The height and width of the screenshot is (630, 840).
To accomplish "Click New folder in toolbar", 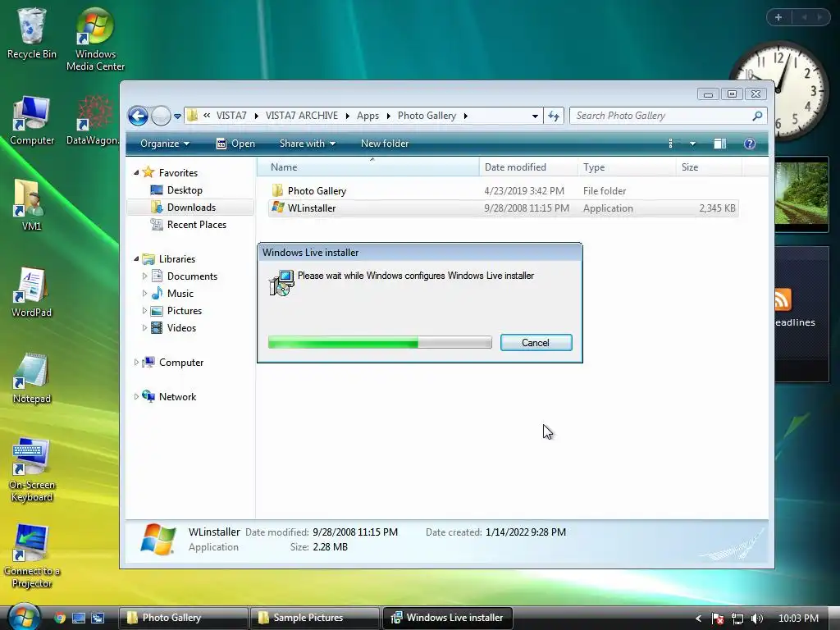I will 385,144.
